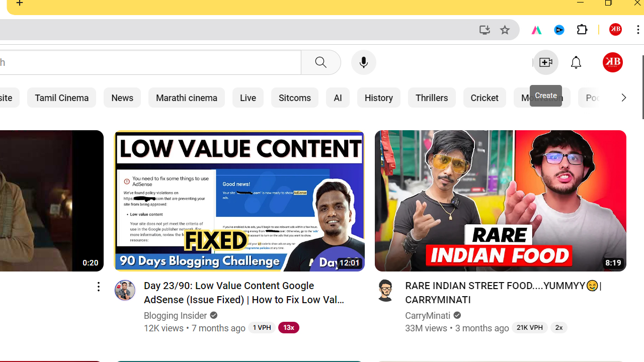Click the 33M views text
Screen dimensions: 644x362
pyautogui.click(x=426, y=328)
